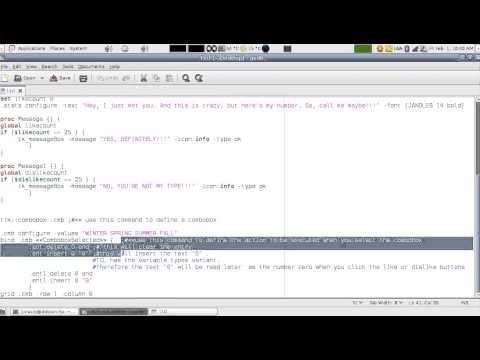Click the line and column indicator
The width and height of the screenshot is (480, 360).
point(423,302)
